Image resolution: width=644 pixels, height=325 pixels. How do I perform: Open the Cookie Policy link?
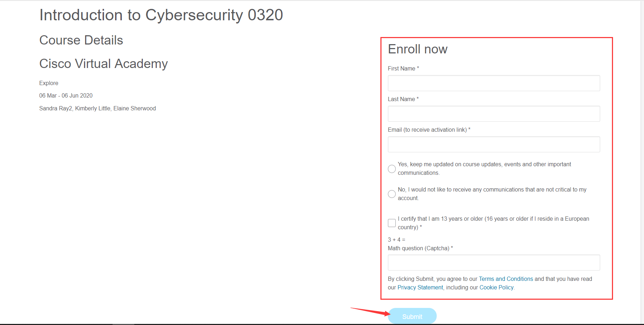496,287
